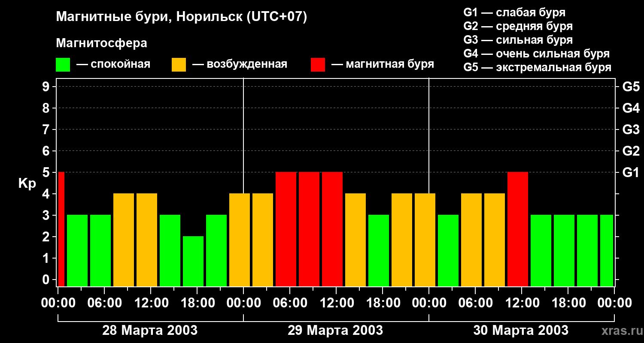644x343 pixels.
Task: Click the 'G2 — средняя буря' legend line
Action: click(518, 26)
